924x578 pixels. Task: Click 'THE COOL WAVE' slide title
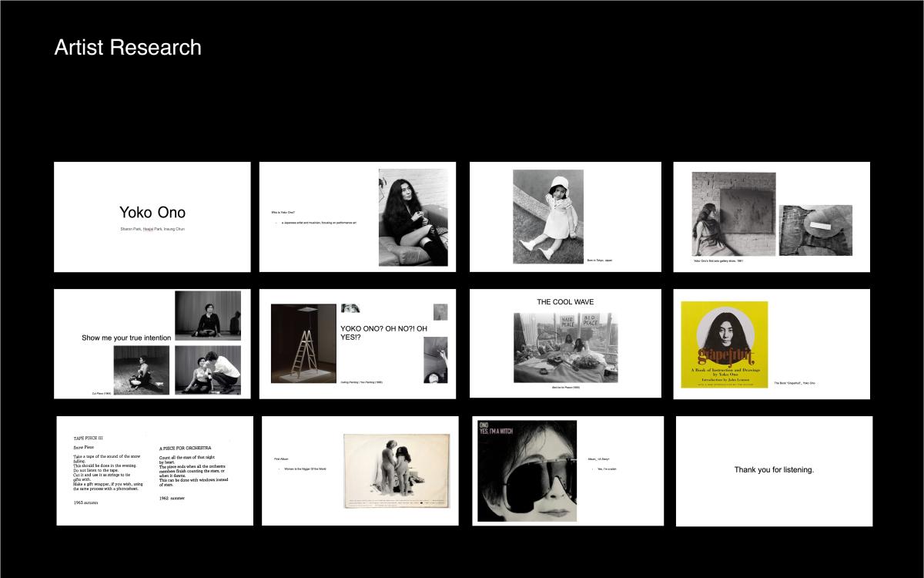tap(565, 302)
